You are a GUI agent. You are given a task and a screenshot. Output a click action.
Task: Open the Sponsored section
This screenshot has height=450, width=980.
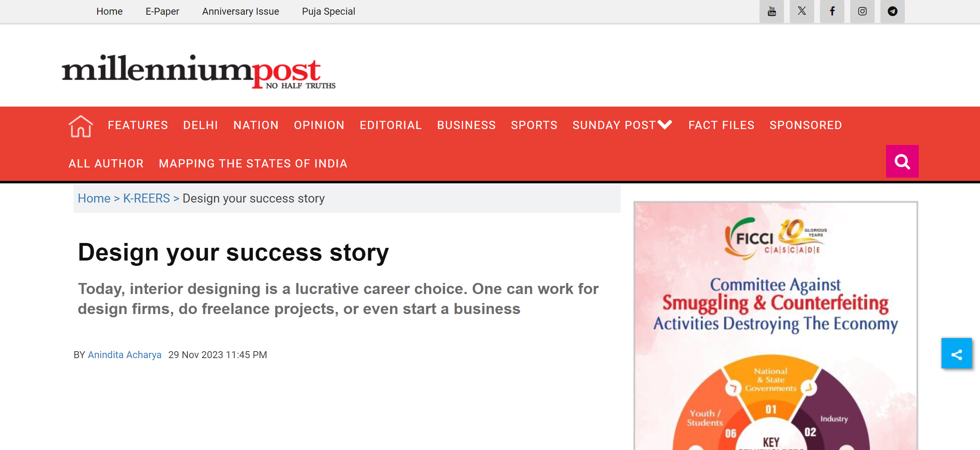[x=806, y=125]
